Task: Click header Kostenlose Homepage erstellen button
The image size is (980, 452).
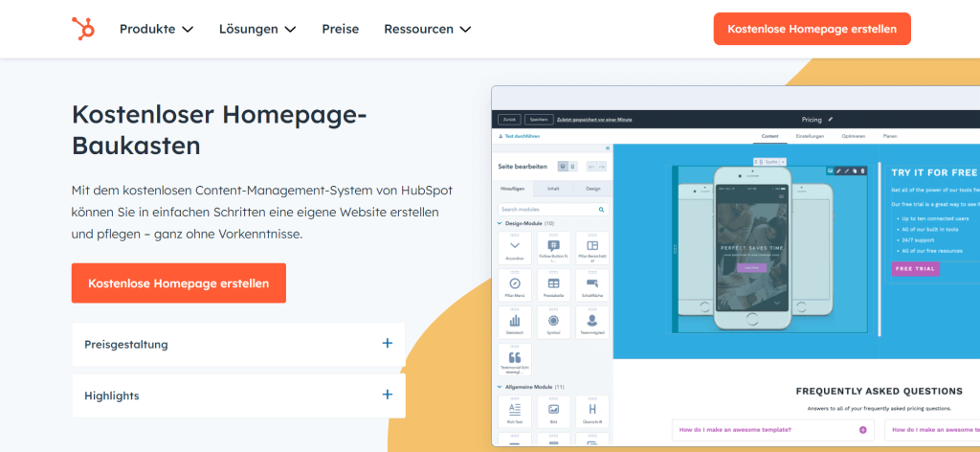Action: coord(812,29)
